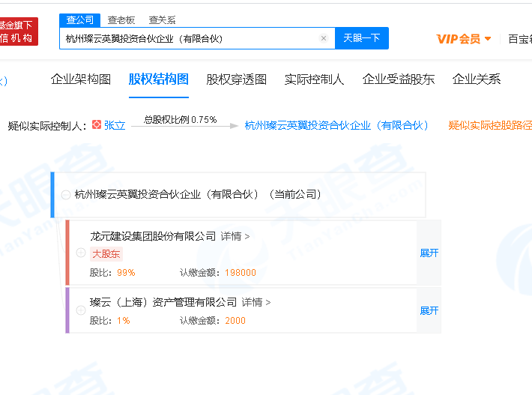Collapse the current company root node
Image resolution: width=532 pixels, height=395 pixels.
(x=65, y=195)
